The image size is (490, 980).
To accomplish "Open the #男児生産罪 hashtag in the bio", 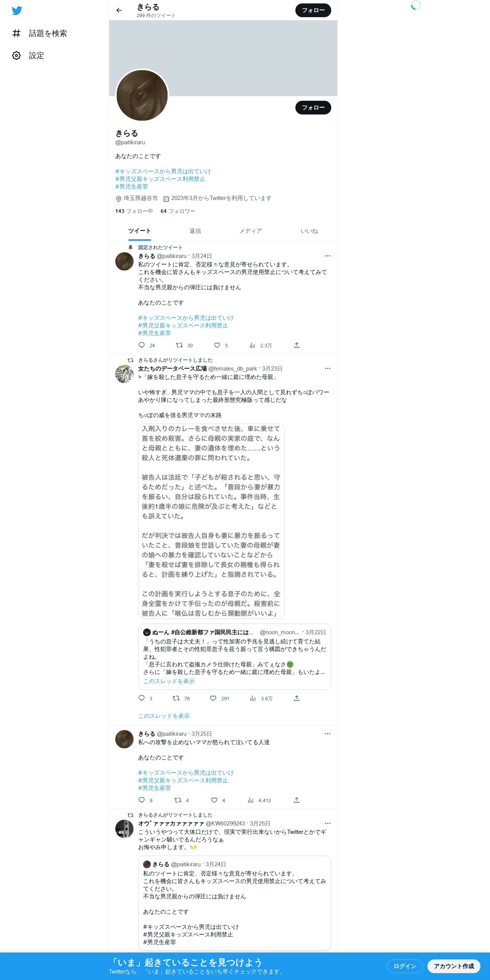I will tap(132, 187).
